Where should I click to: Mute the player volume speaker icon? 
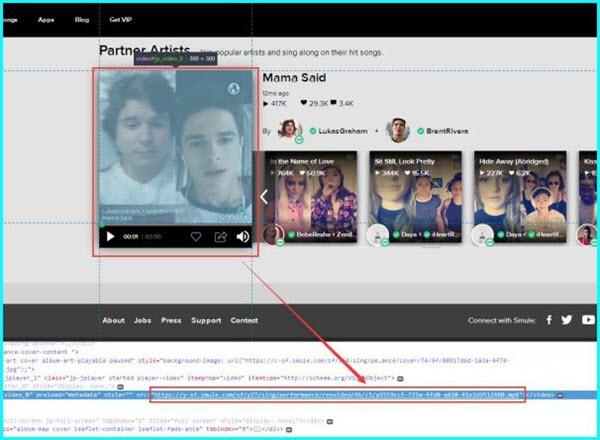(243, 237)
